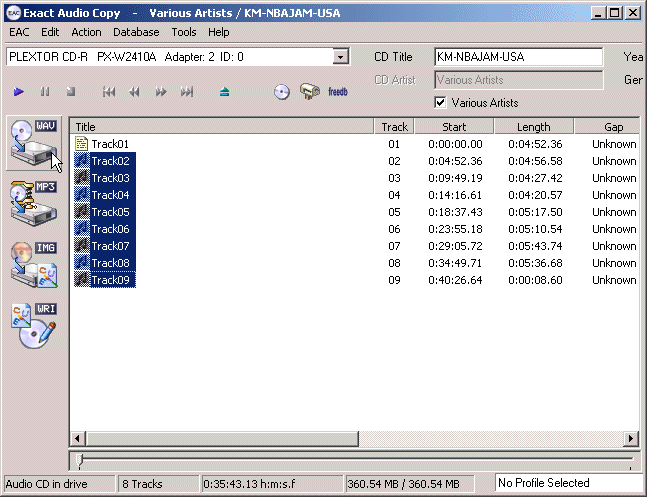The height and width of the screenshot is (497, 647).
Task: Click Unknown gap for track 03
Action: (x=614, y=178)
